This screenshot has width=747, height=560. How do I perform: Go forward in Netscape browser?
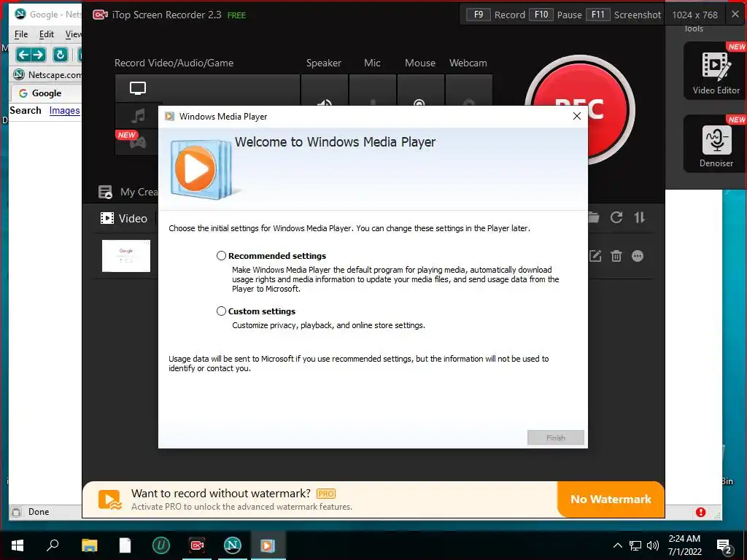(39, 55)
